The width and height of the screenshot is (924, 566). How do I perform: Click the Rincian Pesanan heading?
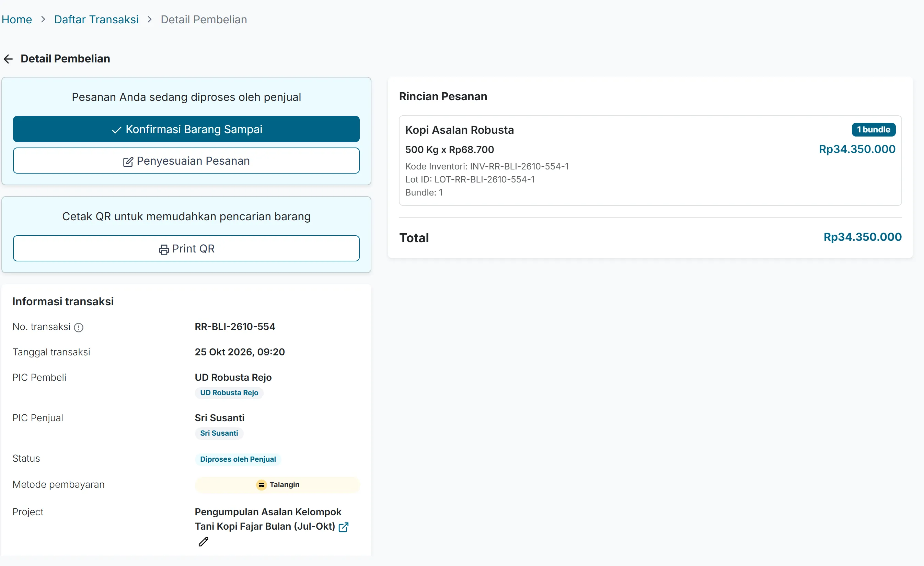(443, 96)
